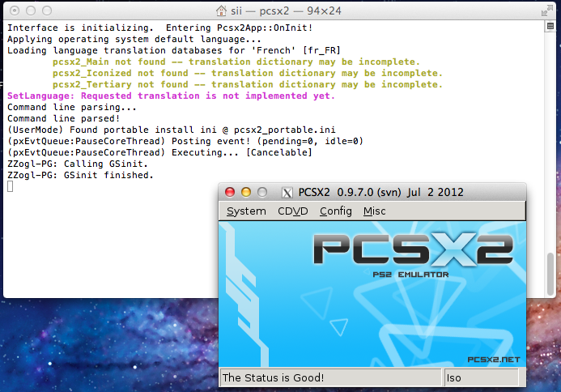The width and height of the screenshot is (561, 392).
Task: Open the CDVD menu in PCSX2
Action: click(x=293, y=211)
